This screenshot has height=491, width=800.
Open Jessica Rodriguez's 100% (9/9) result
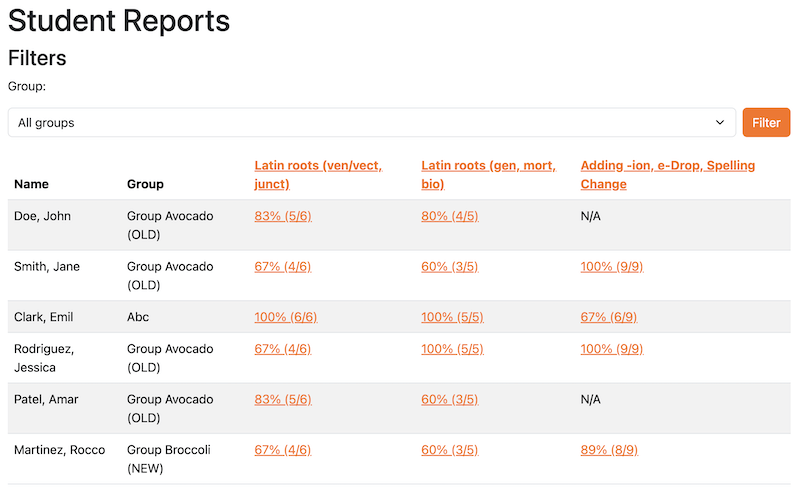coord(611,349)
